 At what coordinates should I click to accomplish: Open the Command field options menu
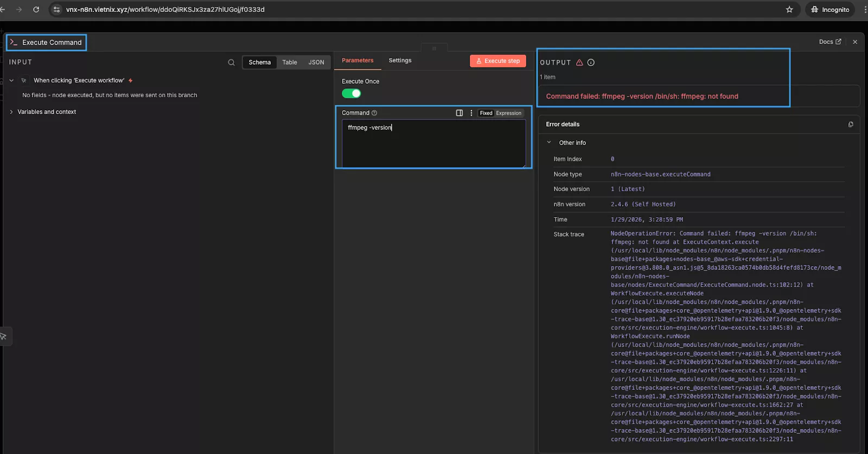coord(471,113)
